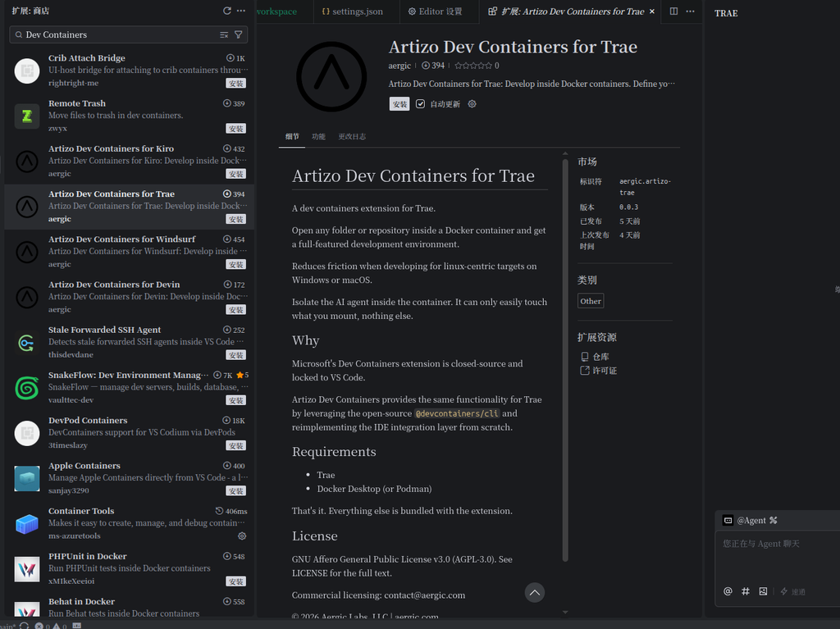Viewport: 840px width, 629px height.
Task: Split the editor to the right
Action: click(674, 11)
